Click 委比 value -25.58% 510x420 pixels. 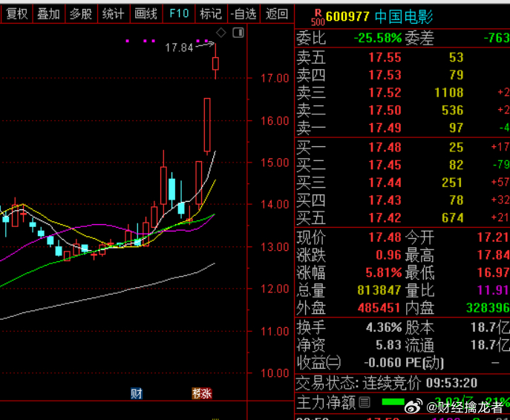pyautogui.click(x=378, y=38)
